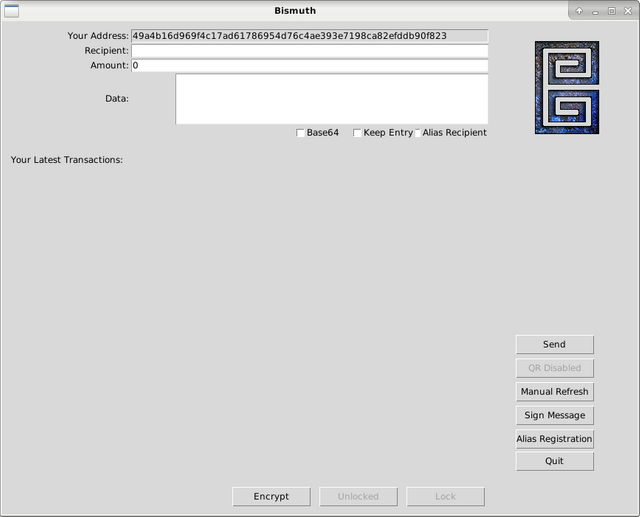The image size is (640, 517).
Task: Focus the Data text area
Action: 332,99
